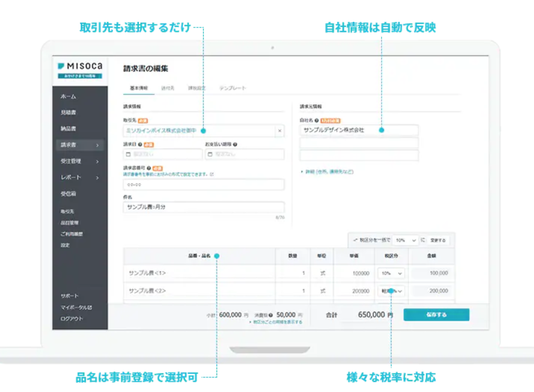Viewport: 534px width, 392px height.
Task: Expand the レポート sidebar submenu
Action: point(97,177)
